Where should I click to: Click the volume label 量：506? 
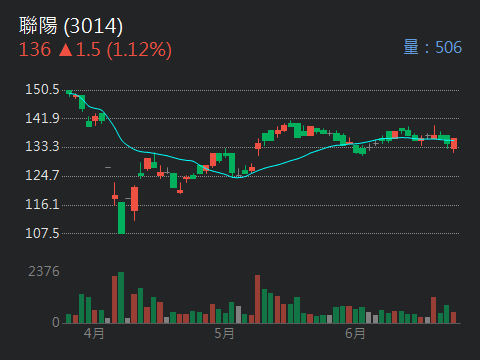(433, 47)
